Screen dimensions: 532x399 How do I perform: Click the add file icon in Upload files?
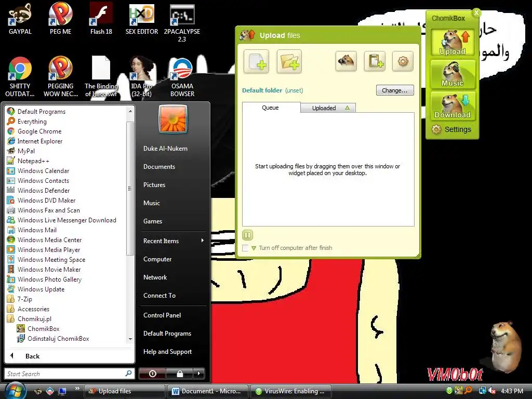pyautogui.click(x=256, y=61)
